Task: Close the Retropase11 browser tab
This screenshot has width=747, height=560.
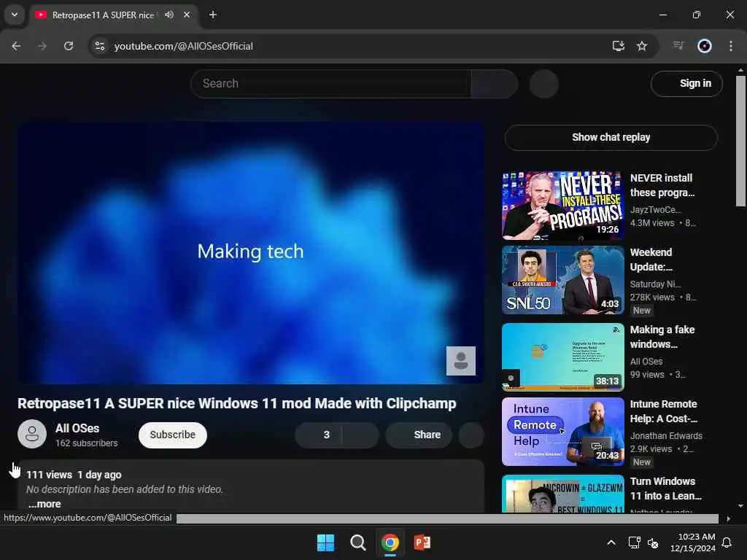Action: 187,15
